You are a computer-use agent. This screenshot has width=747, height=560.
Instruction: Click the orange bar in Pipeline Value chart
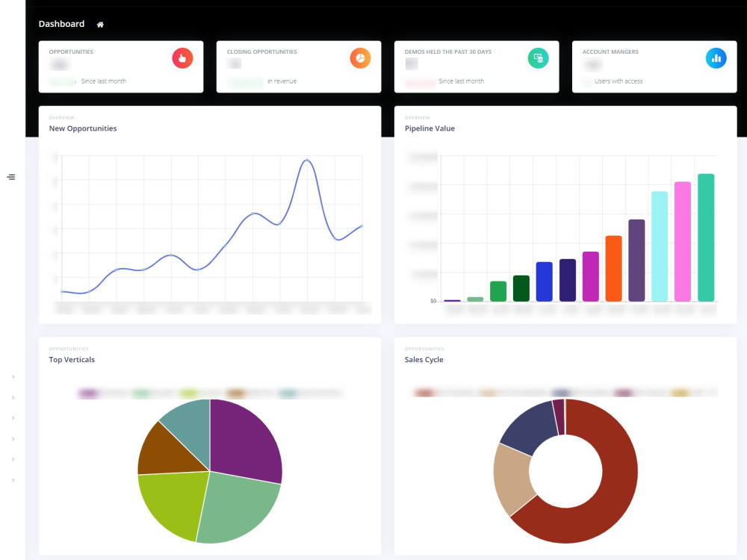point(613,269)
